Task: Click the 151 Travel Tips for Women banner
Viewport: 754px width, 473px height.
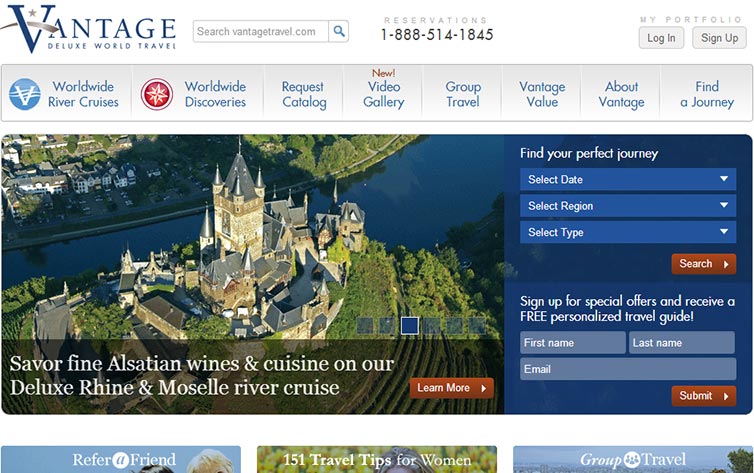Action: click(x=377, y=460)
